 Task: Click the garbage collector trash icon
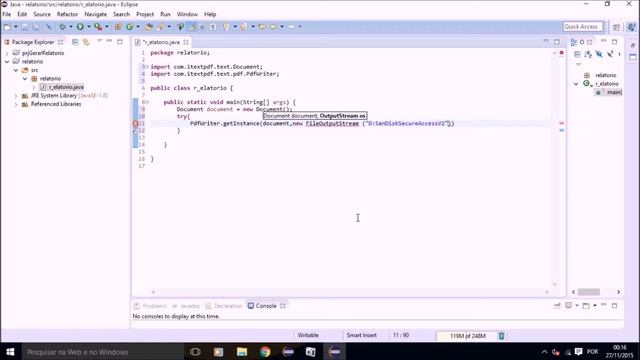tap(502, 336)
